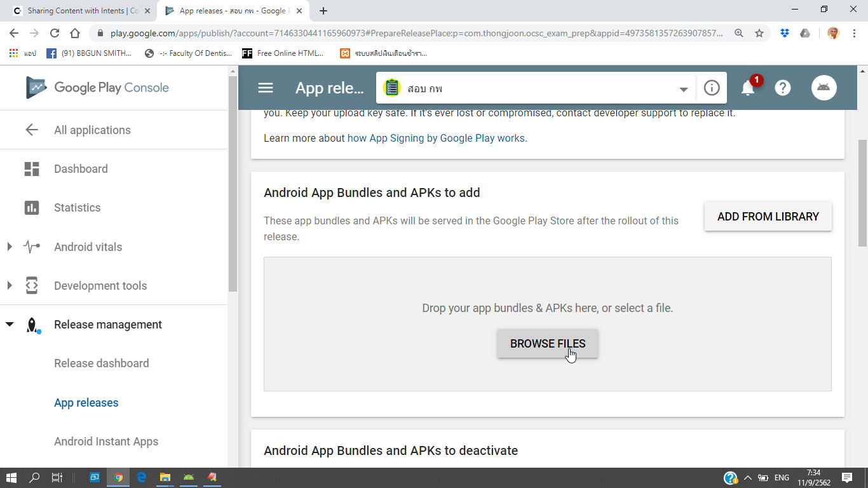
Task: Click the developer account avatar icon
Action: (x=824, y=88)
